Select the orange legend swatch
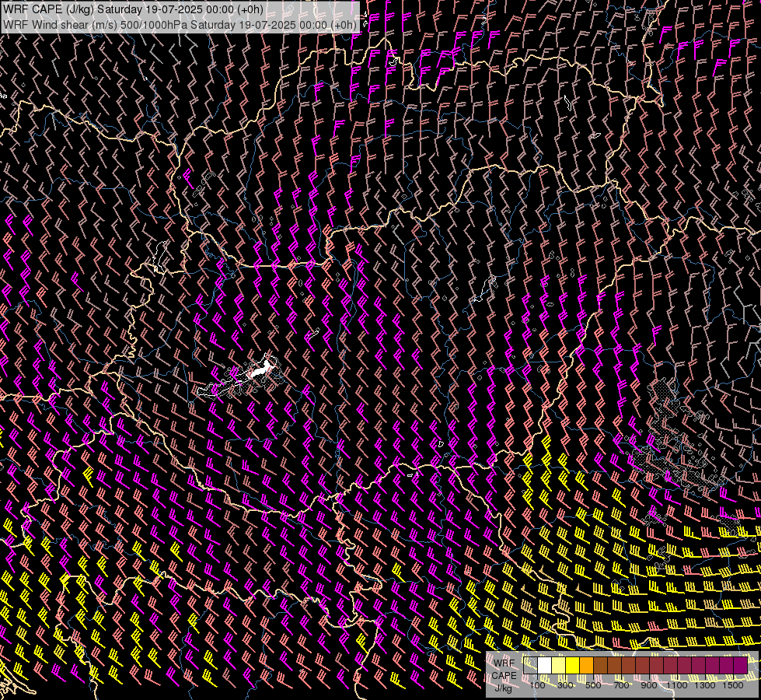This screenshot has width=761, height=700. tap(587, 666)
